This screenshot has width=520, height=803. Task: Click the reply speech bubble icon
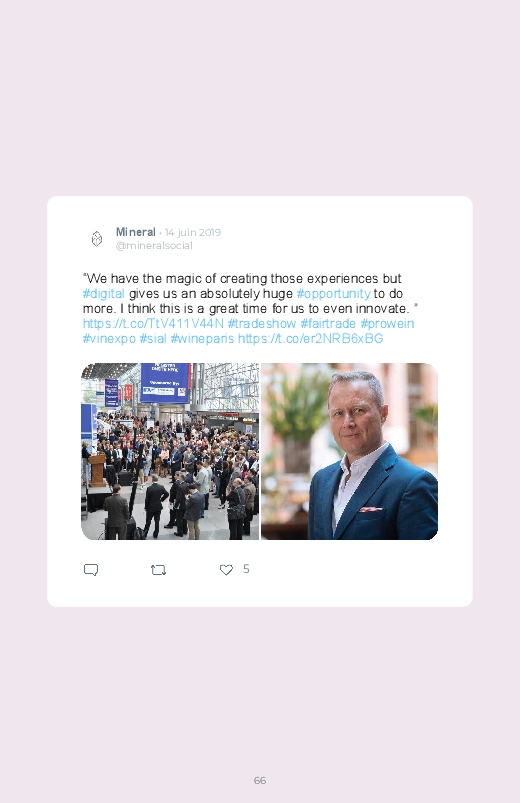[x=91, y=570]
